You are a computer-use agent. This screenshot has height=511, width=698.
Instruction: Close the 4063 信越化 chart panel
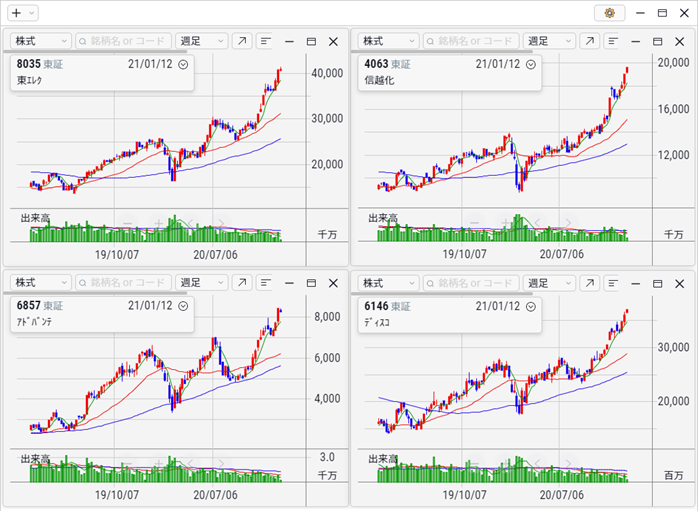(x=679, y=41)
